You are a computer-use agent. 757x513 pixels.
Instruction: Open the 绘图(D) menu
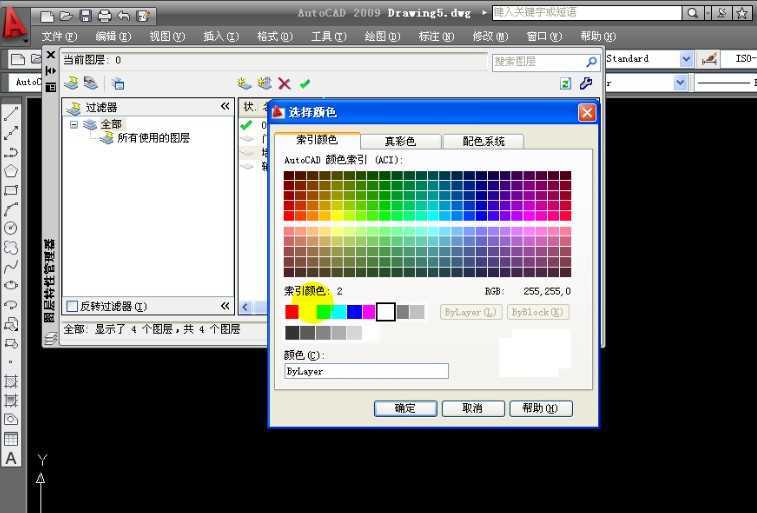click(382, 37)
